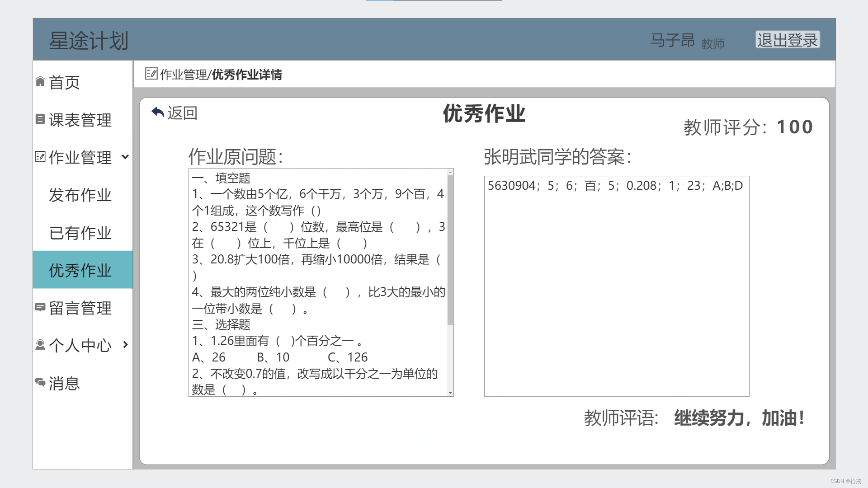Viewport: 868px width, 488px height.
Task: Expand the 个人中心 submenu arrow
Action: pos(125,345)
